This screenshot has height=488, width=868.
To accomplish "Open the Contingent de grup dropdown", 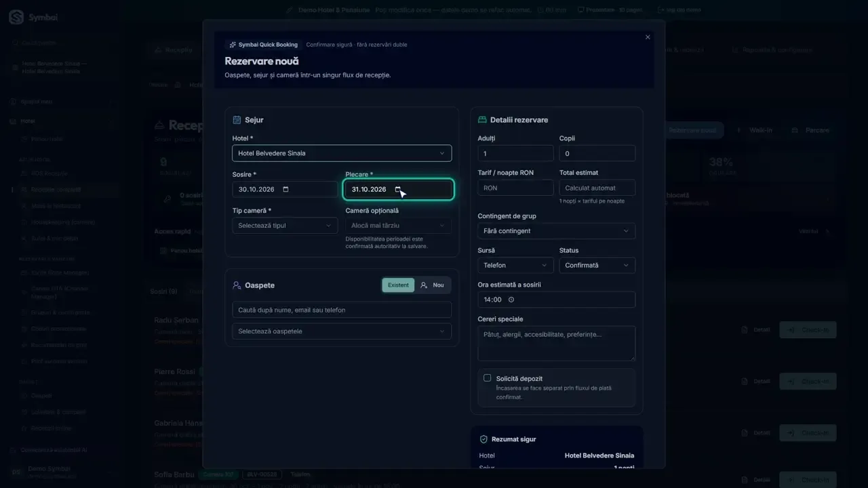I will tap(556, 231).
